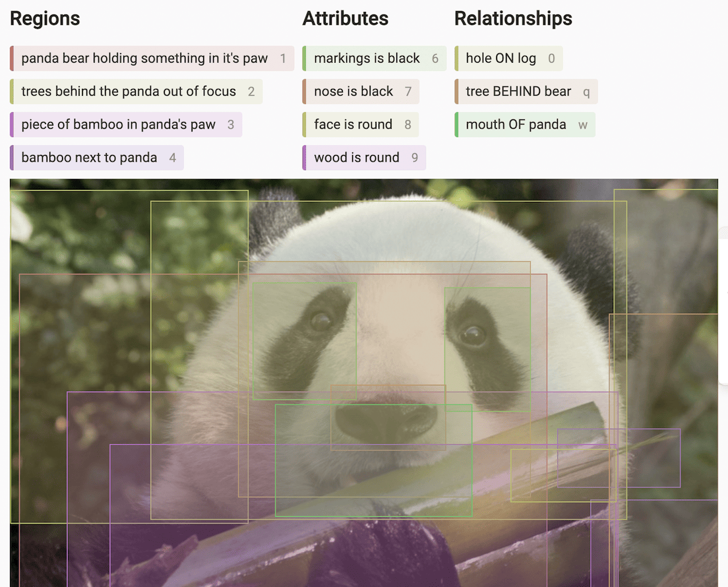The image size is (728, 587).
Task: Select the "panda bear holding something in it's paw" region tag
Action: 152,58
